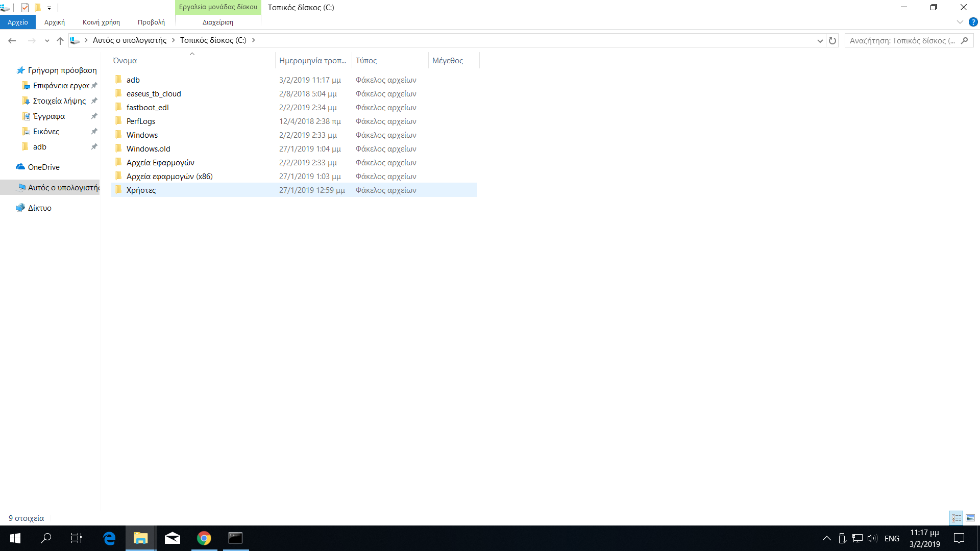The height and width of the screenshot is (551, 980).
Task: Select the Windows.old folder
Action: click(148, 149)
